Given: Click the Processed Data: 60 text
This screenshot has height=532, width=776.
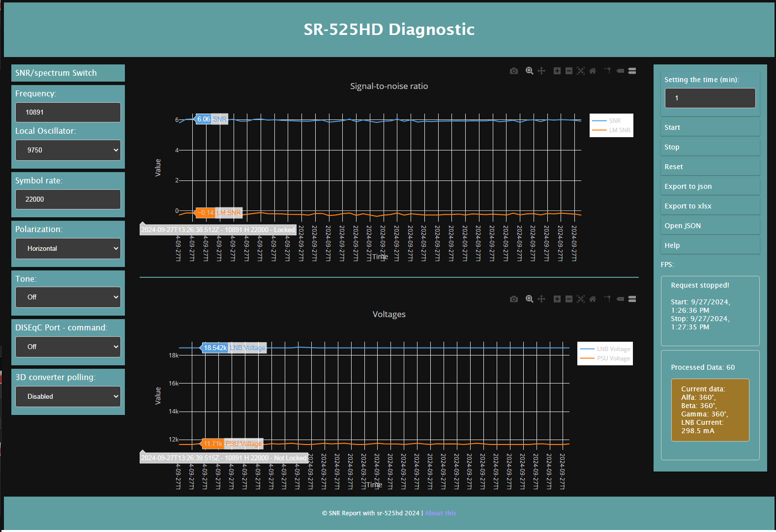Looking at the screenshot, I should point(703,367).
